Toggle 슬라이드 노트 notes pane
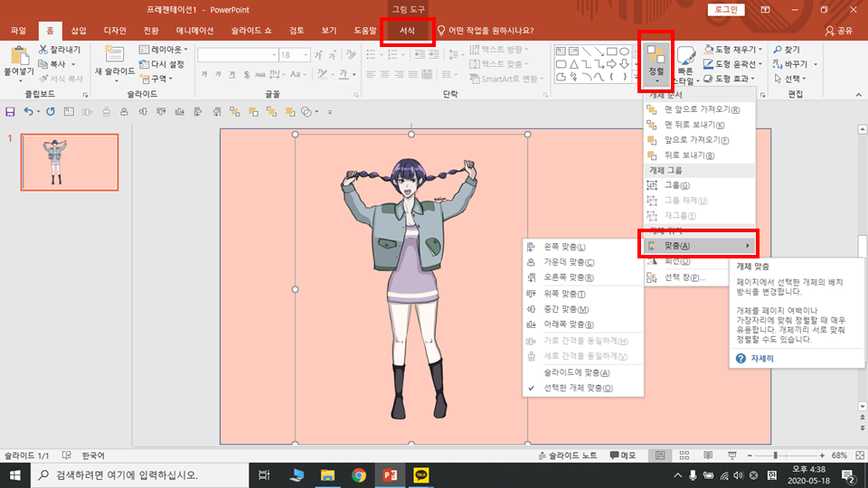This screenshot has height=488, width=868. (568, 455)
